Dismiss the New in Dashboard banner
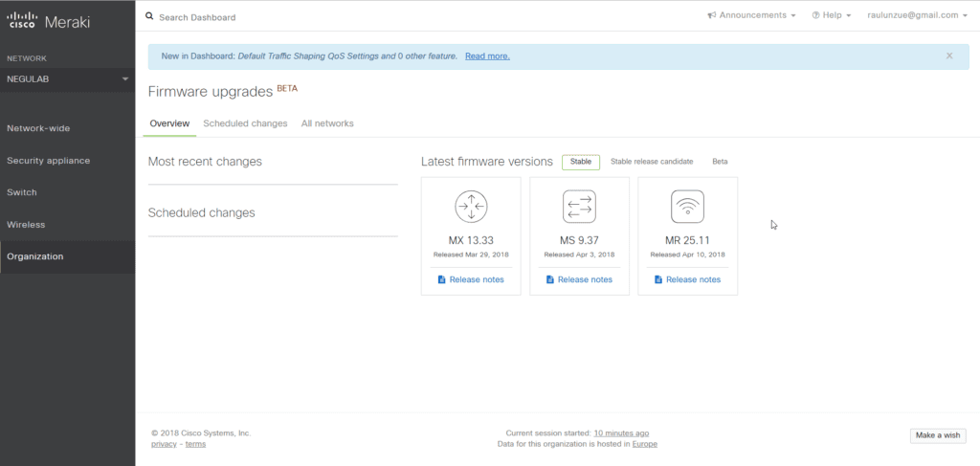The width and height of the screenshot is (980, 466). 949,55
